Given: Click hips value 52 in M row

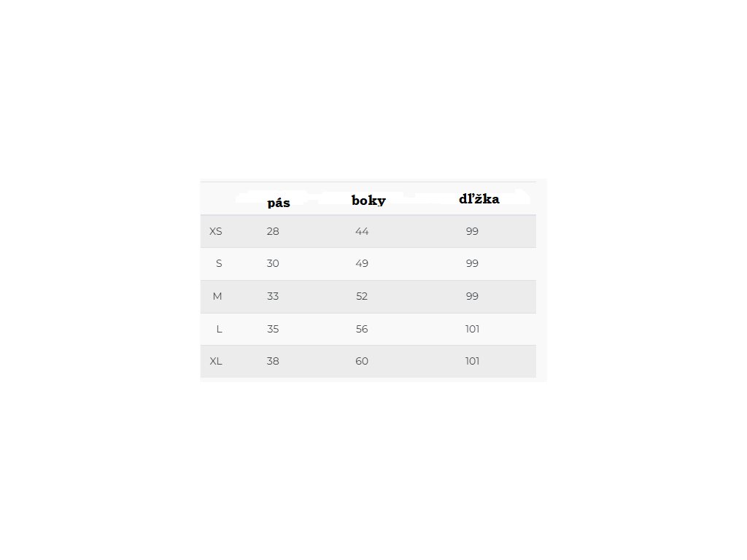Looking at the screenshot, I should [x=362, y=297].
